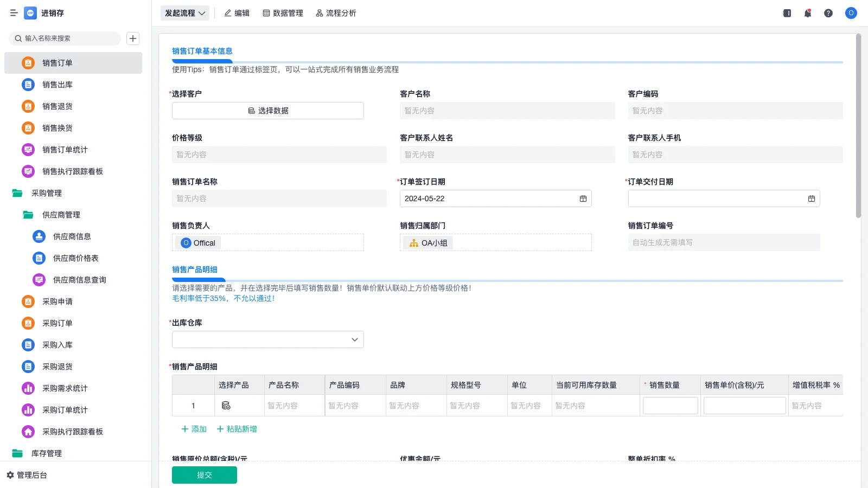The image size is (868, 488).
Task: Open the 发起流程 dropdown
Action: pos(184,13)
